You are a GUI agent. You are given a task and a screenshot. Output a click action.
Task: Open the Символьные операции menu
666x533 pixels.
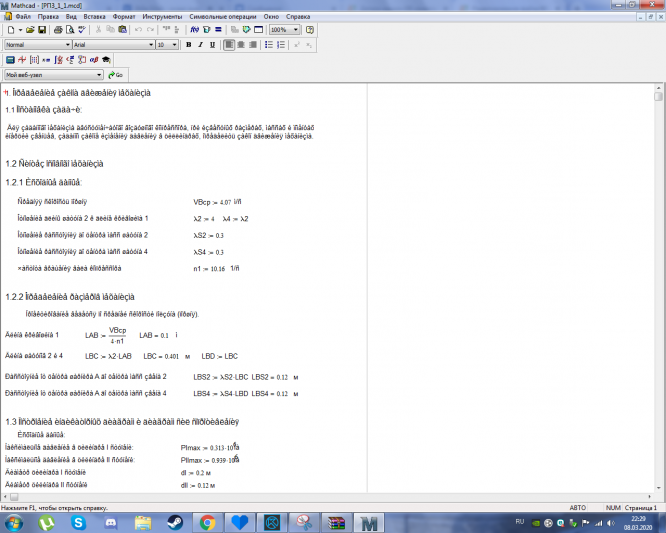223,17
